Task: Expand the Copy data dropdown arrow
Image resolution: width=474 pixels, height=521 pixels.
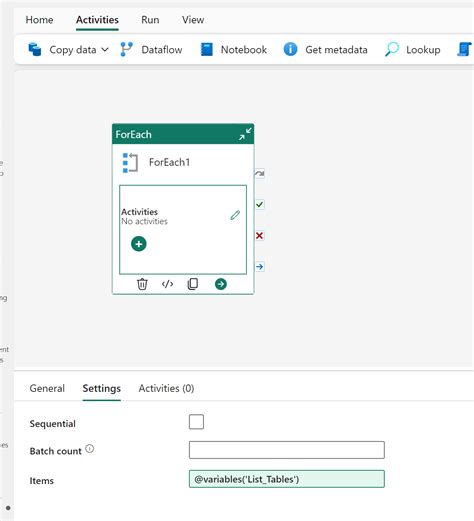Action: tap(105, 50)
